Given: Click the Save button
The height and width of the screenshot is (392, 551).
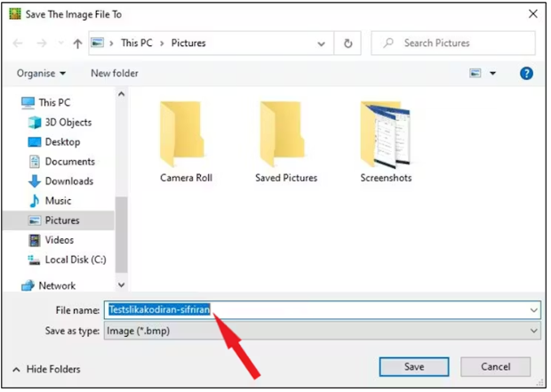Looking at the screenshot, I should click(414, 367).
